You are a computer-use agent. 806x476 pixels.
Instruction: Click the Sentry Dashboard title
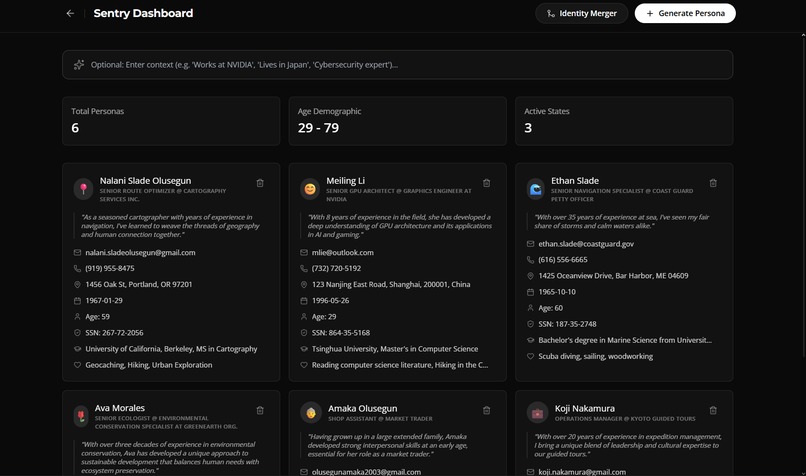[143, 13]
